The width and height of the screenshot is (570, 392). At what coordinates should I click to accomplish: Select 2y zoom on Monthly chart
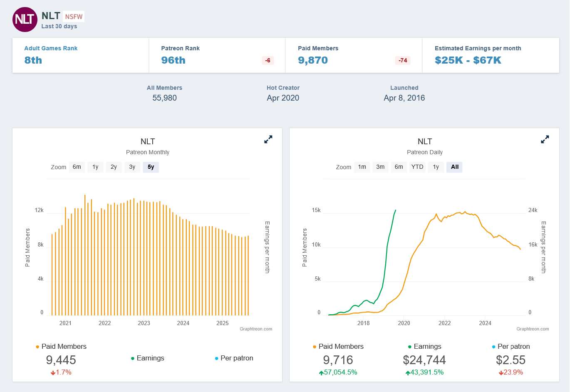[114, 167]
